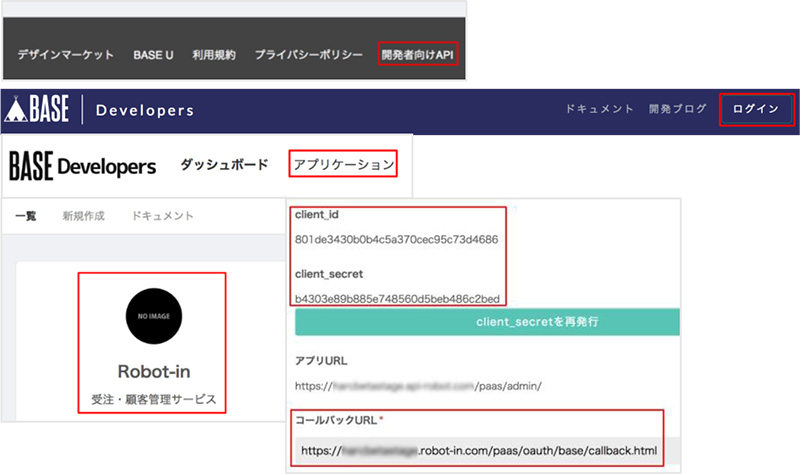Viewport: 800px width, 474px height.
Task: Click the BASE Developers dashboard logo
Action: coord(83,166)
